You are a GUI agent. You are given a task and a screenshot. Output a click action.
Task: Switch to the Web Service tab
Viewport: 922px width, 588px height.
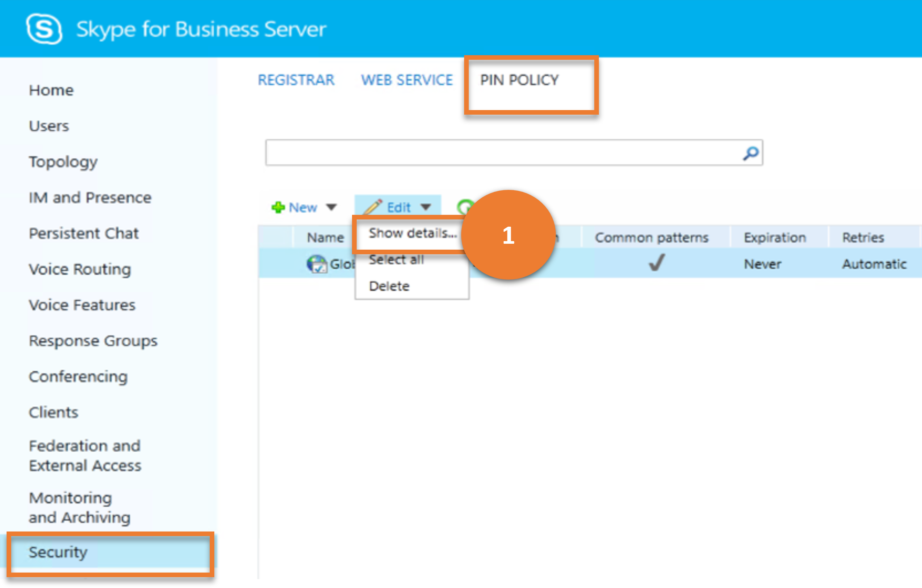point(407,80)
